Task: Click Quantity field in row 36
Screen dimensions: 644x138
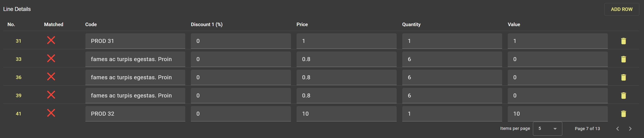Action: (452, 77)
